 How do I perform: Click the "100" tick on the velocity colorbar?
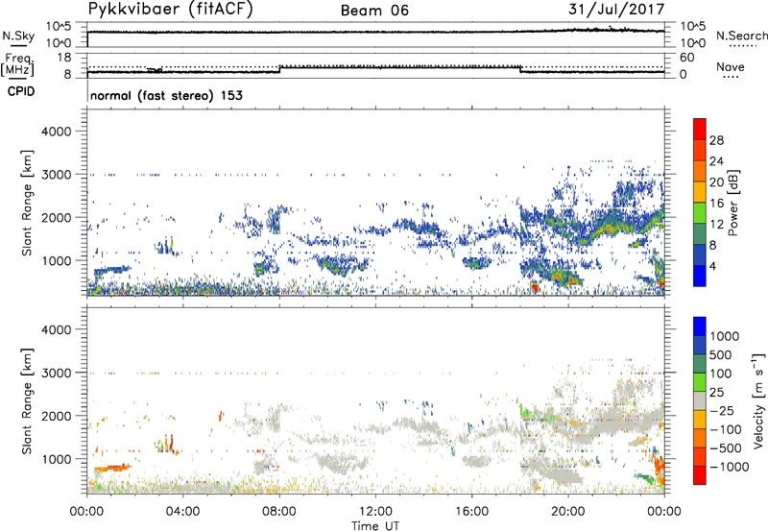[721, 374]
